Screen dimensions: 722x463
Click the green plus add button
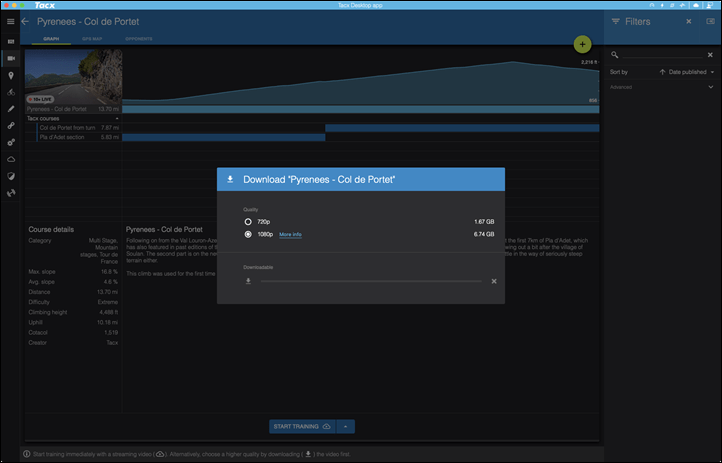point(582,45)
